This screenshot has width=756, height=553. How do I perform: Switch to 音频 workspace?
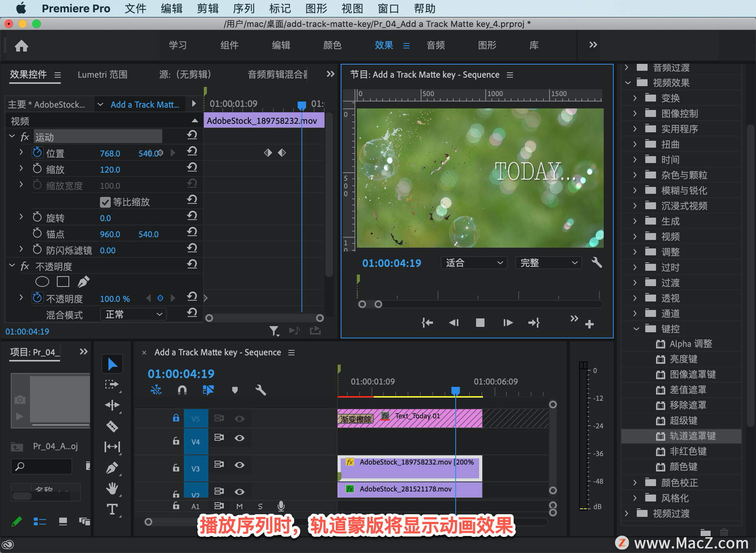435,45
